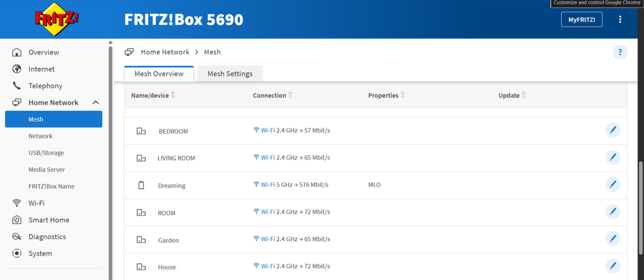Click the House device icon
Image resolution: width=644 pixels, height=280 pixels.
coord(141,267)
